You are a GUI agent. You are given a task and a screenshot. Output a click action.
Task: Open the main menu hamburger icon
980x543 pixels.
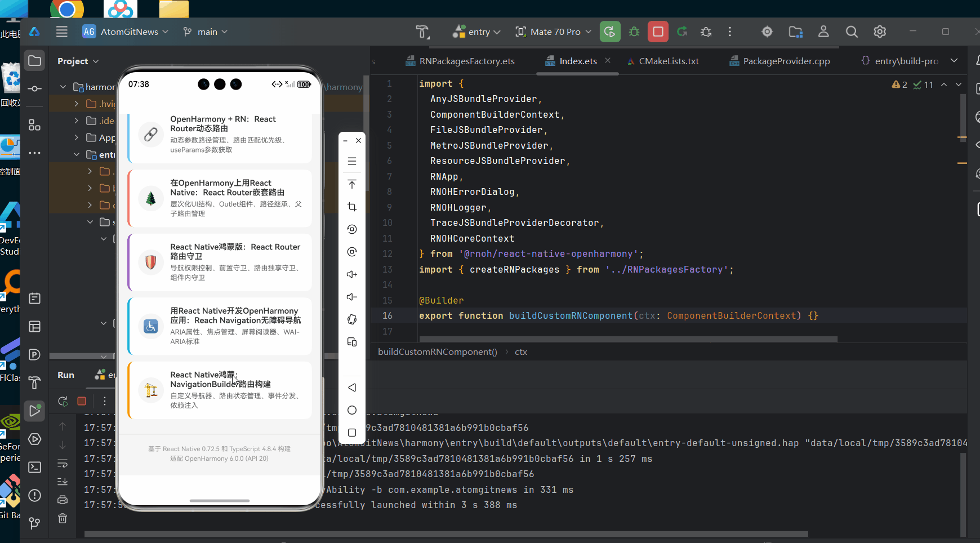coord(62,32)
